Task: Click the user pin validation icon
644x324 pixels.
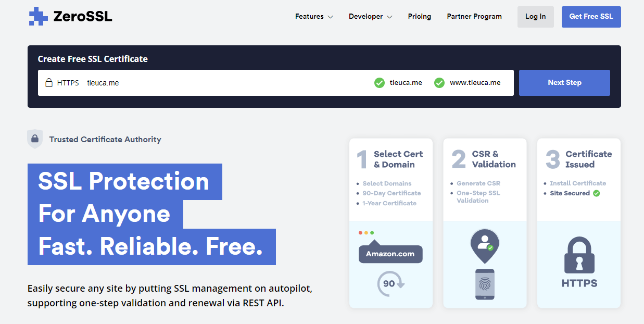Action: [x=485, y=246]
